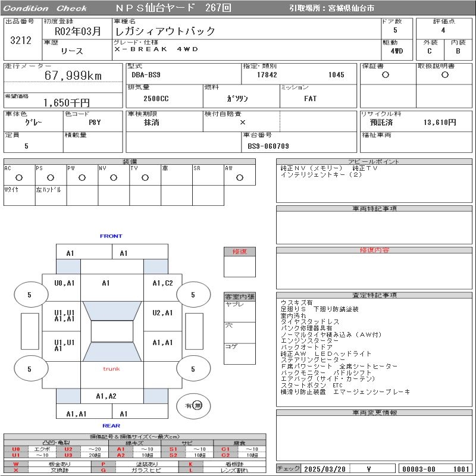Click the tire circle beside the A1,C2 fender
476x476 pixels.
click(x=193, y=295)
